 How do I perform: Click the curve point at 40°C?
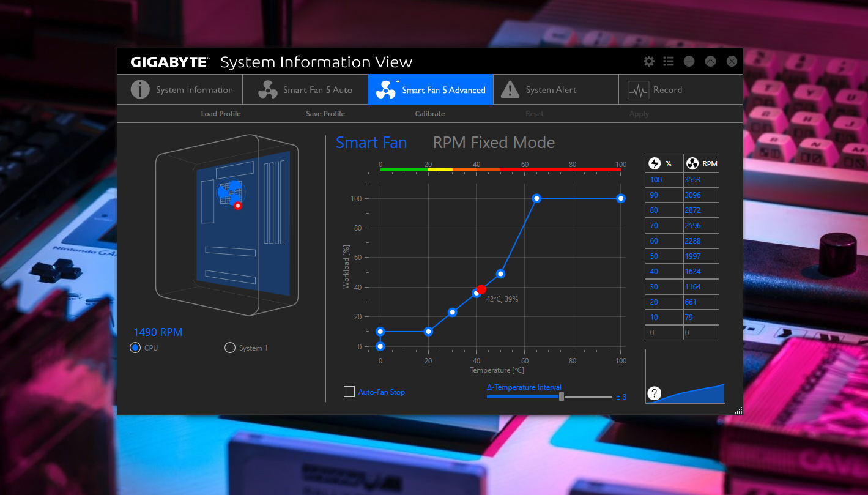point(476,293)
